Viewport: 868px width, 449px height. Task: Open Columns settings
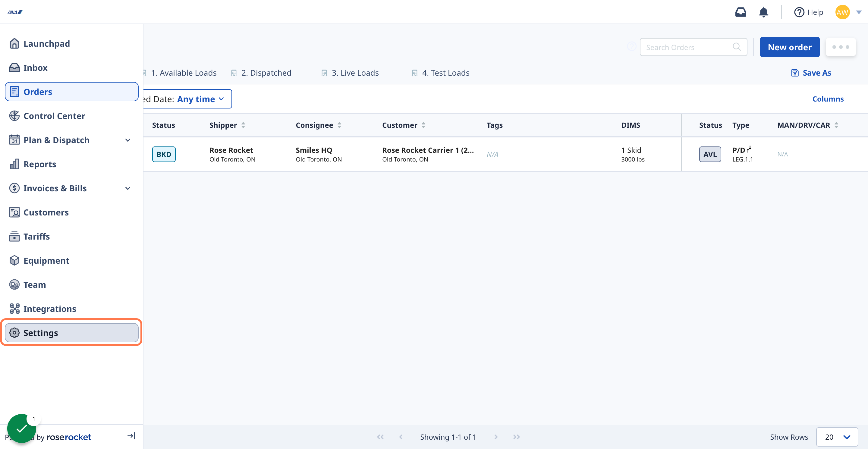coord(828,99)
